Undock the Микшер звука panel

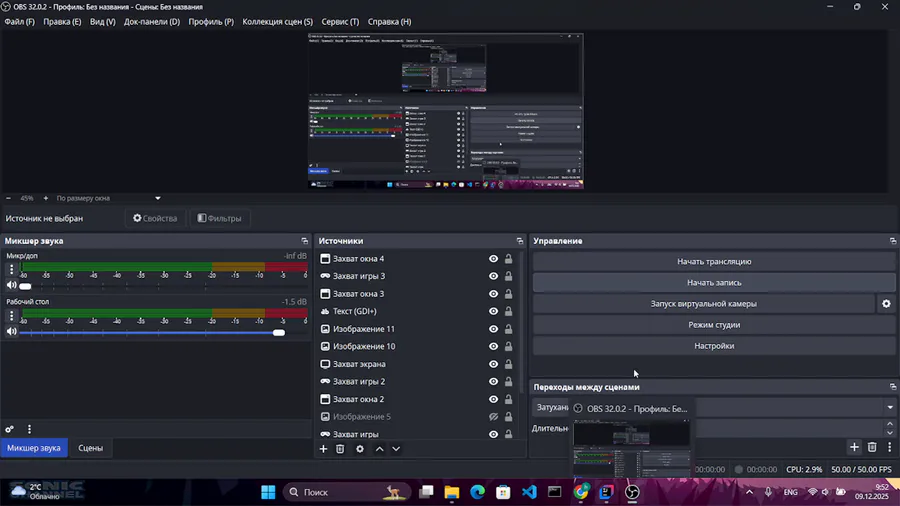[305, 241]
